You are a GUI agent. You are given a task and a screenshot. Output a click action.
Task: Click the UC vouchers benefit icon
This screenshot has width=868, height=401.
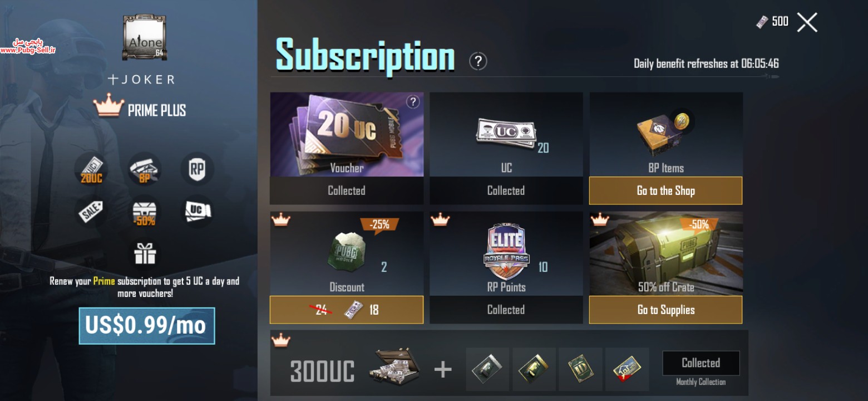click(x=197, y=212)
